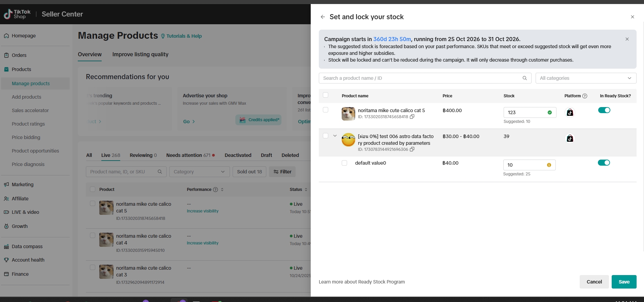Dismiss the campaign info banner
The height and width of the screenshot is (302, 644).
click(627, 39)
